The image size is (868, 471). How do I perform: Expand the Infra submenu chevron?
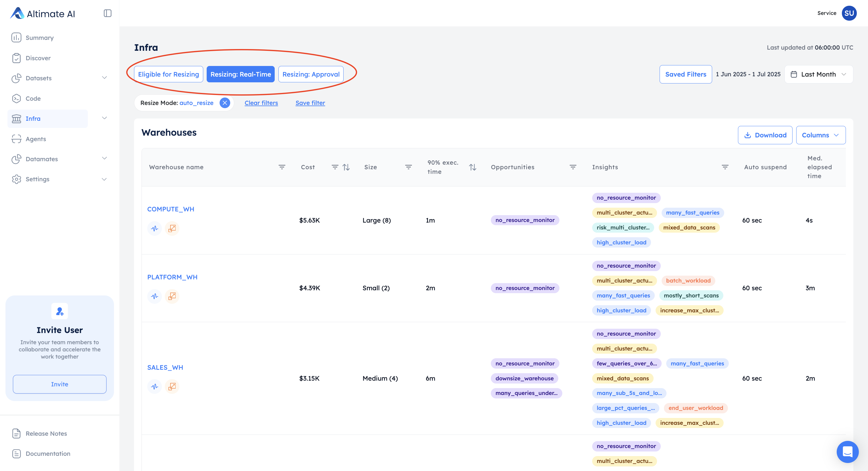(104, 118)
